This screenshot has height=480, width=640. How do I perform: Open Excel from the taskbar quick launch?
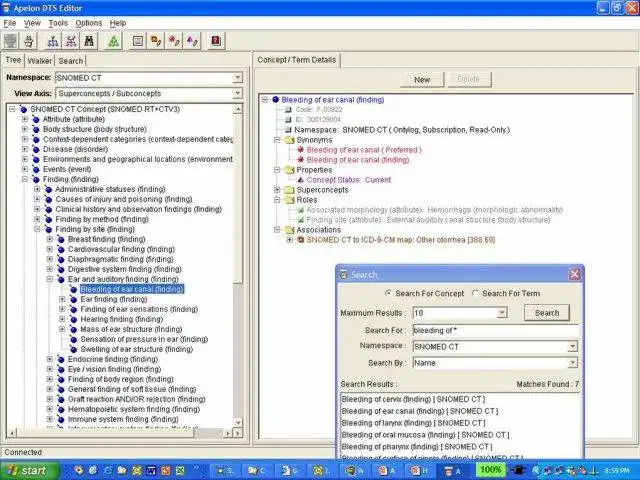[180, 471]
